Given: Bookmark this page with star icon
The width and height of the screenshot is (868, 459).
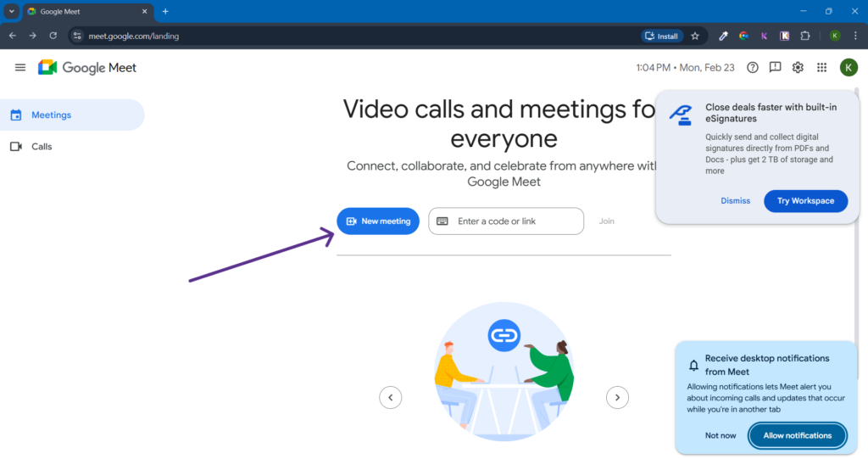Looking at the screenshot, I should (695, 36).
